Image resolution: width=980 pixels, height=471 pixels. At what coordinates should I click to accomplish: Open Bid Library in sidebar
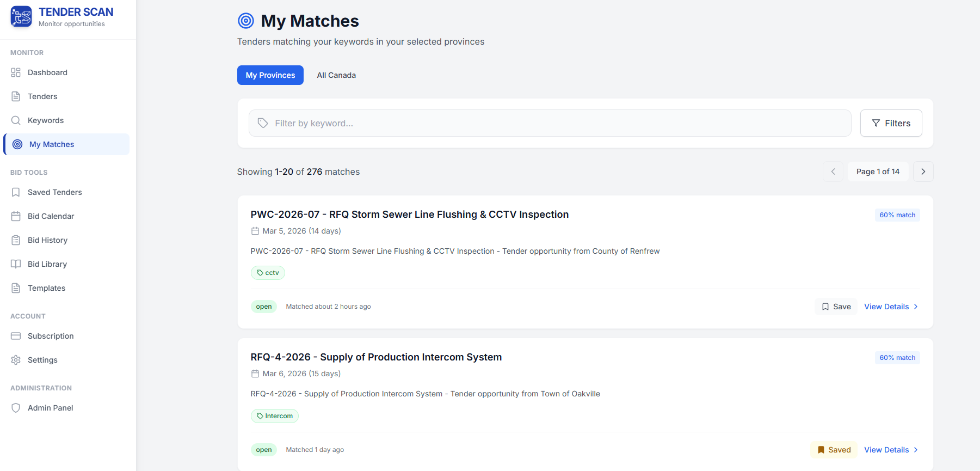(47, 264)
